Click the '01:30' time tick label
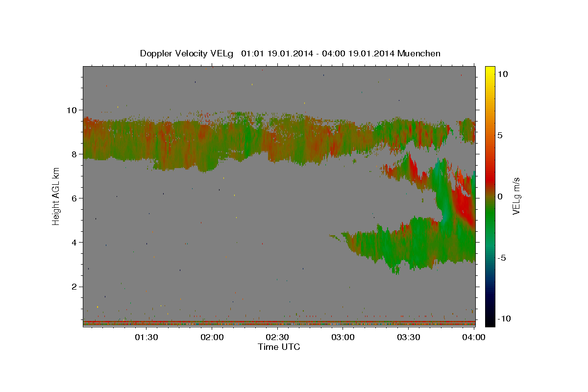588x392 pixels. click(x=146, y=337)
